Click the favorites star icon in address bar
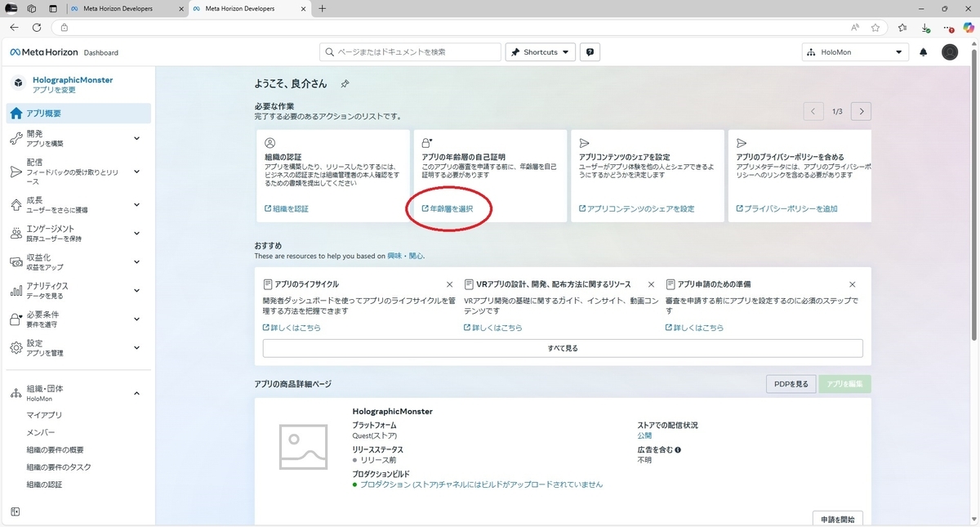The image size is (980, 527). click(x=875, y=27)
